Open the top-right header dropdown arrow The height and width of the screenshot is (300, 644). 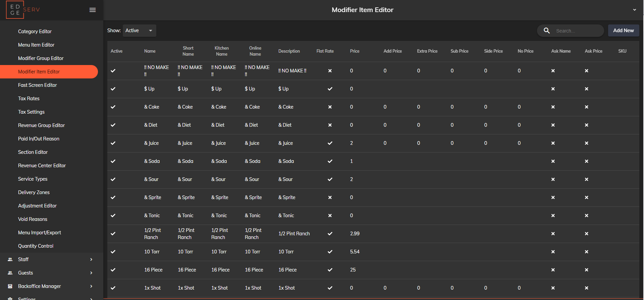point(634,10)
